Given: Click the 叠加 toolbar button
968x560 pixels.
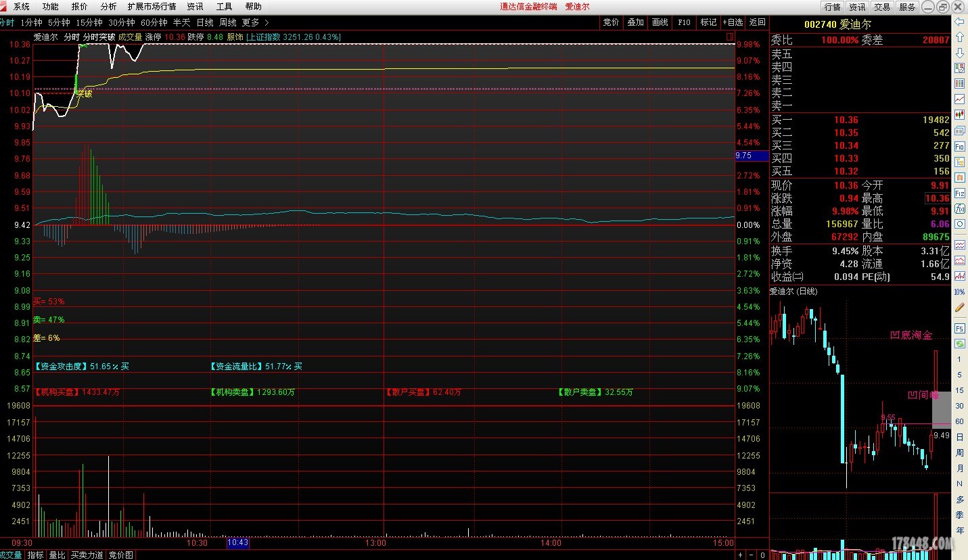Looking at the screenshot, I should click(x=635, y=22).
